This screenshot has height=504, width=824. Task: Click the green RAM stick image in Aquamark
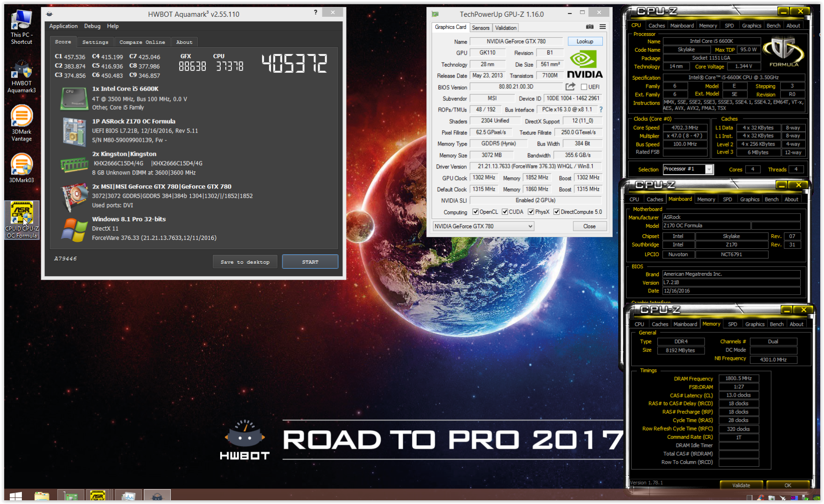(x=74, y=165)
